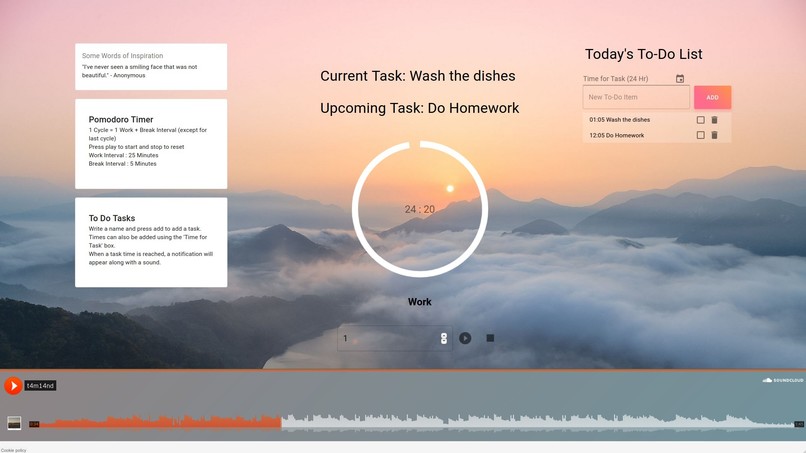The width and height of the screenshot is (806, 453).
Task: Open t4m14nd artist link
Action: pos(40,386)
